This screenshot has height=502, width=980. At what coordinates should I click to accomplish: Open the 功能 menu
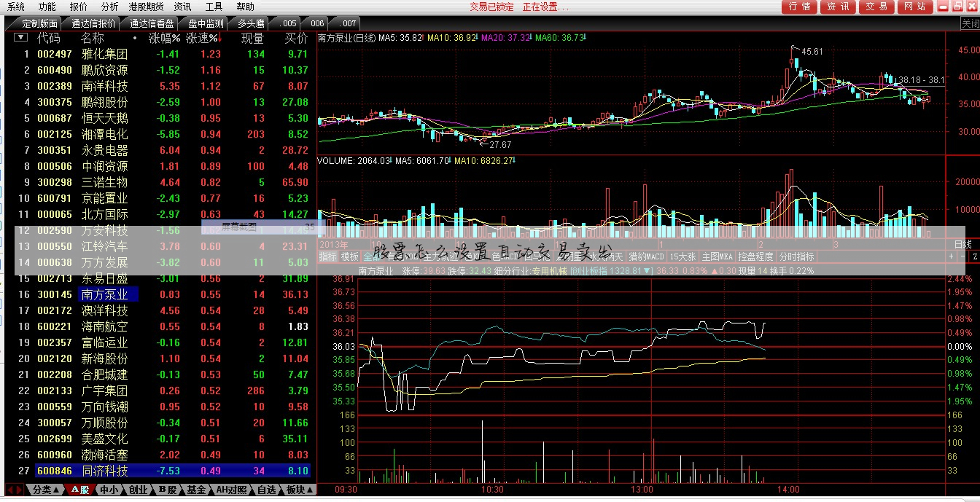[47, 7]
